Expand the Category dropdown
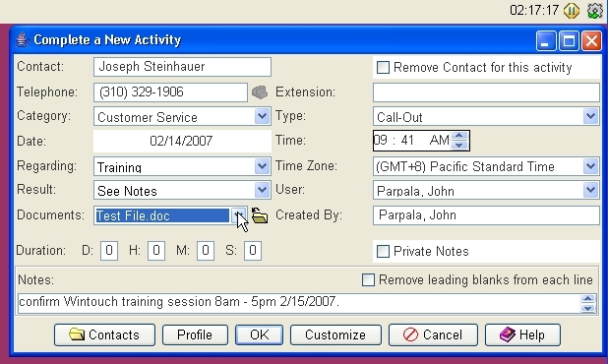 pyautogui.click(x=262, y=116)
